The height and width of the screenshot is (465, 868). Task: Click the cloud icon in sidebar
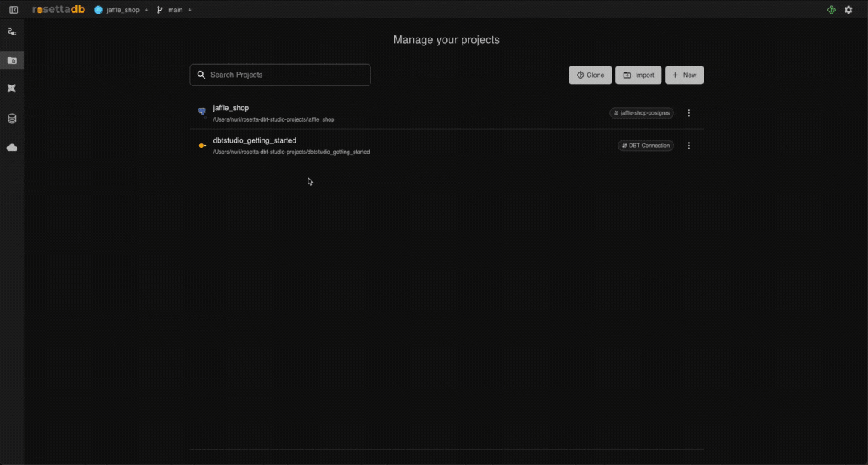click(12, 148)
